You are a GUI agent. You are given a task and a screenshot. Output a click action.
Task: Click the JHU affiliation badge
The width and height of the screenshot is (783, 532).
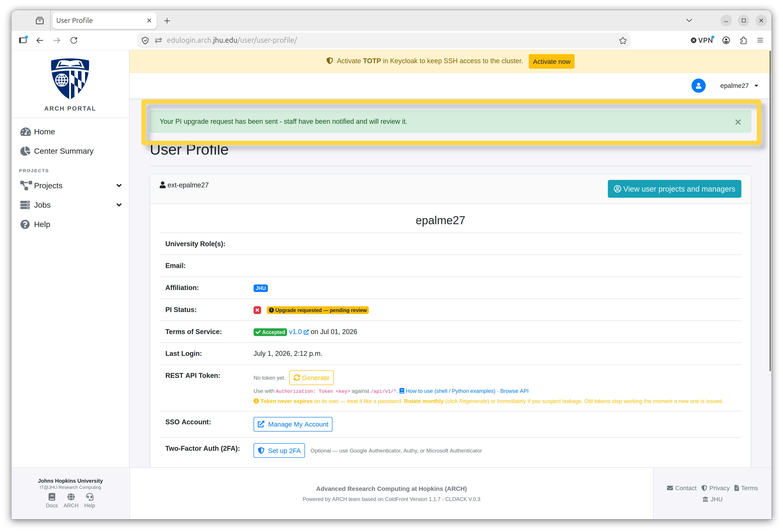tap(260, 288)
